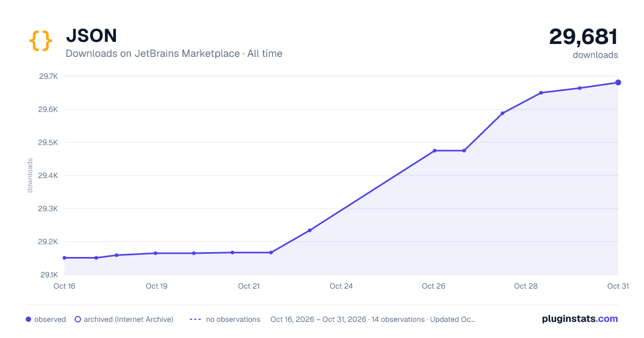Image resolution: width=644 pixels, height=338 pixels.
Task: Click the Oct 28 x-axis label
Action: point(526,286)
